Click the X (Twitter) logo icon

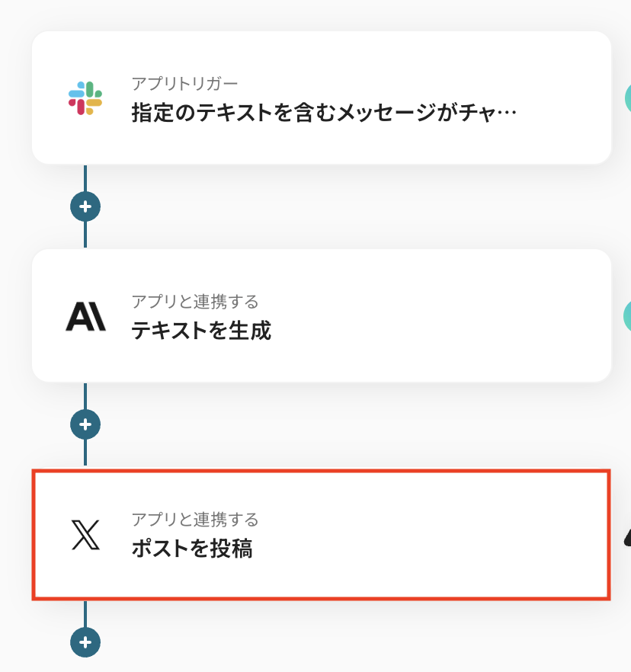point(85,535)
